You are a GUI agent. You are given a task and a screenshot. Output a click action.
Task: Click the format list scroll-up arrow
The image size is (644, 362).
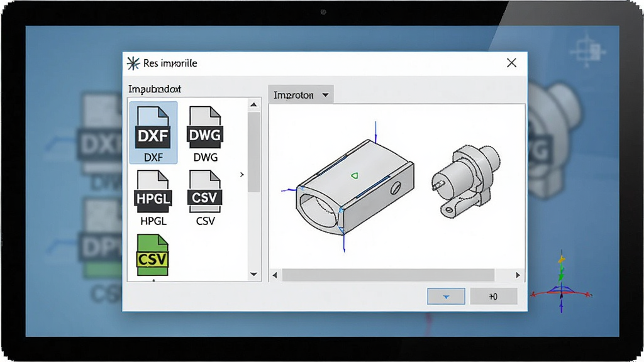254,105
